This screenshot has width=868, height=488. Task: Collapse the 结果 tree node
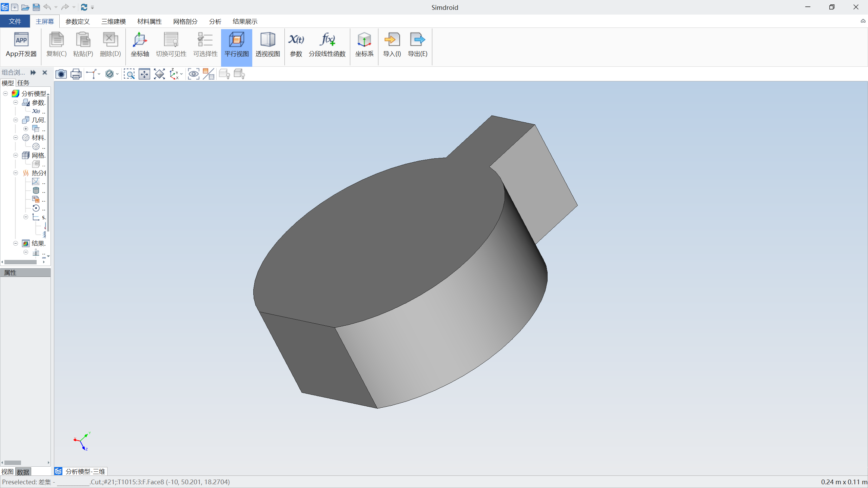[16, 243]
